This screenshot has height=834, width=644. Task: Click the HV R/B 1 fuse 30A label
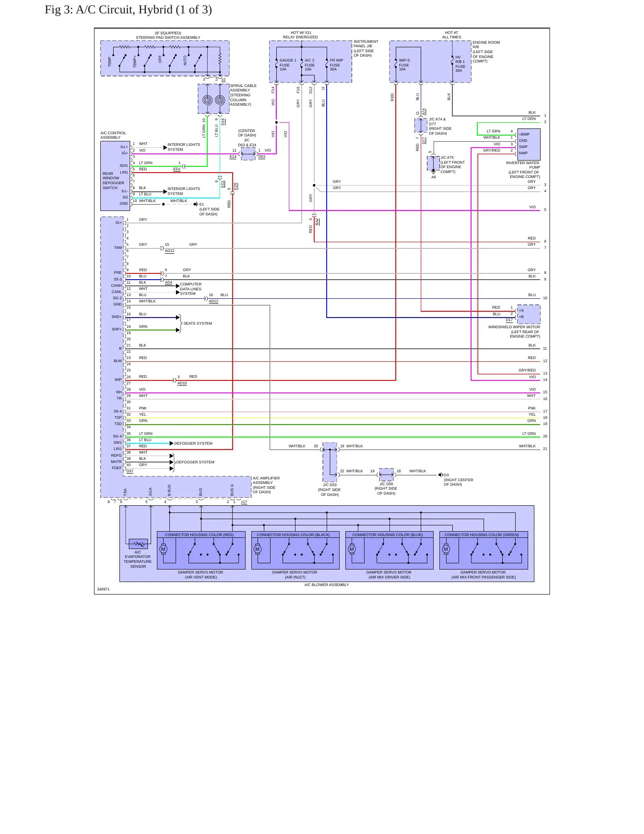[x=460, y=64]
